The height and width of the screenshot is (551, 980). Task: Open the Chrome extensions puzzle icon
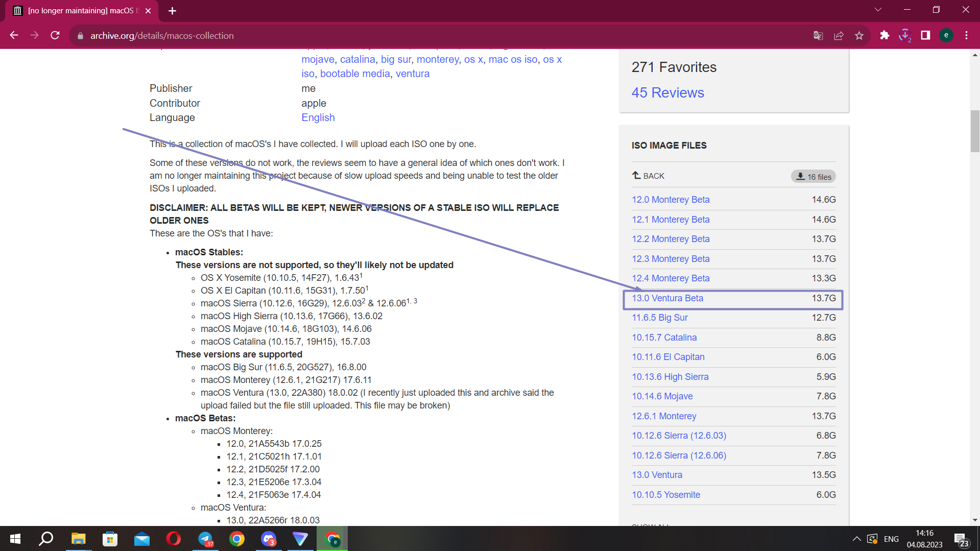[885, 35]
